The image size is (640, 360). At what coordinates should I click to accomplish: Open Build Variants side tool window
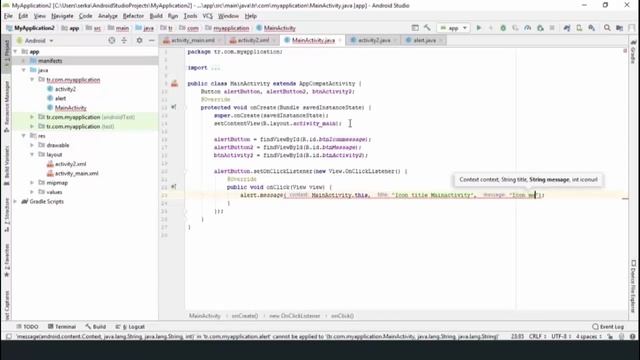7,166
